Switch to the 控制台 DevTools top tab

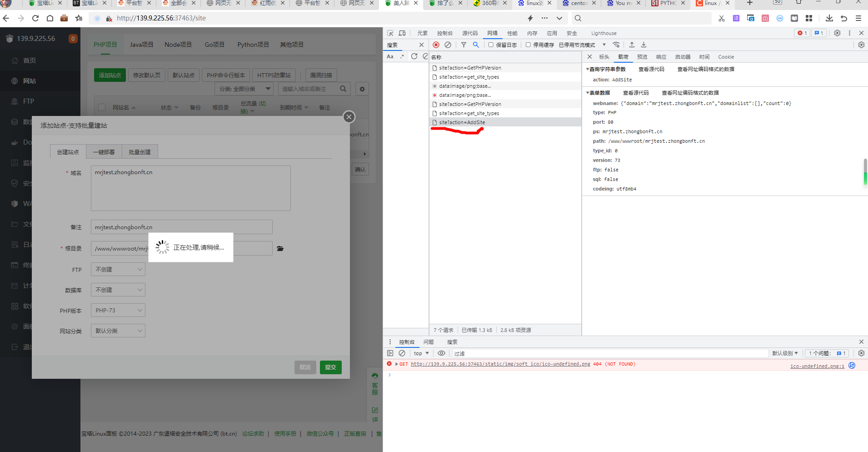(x=444, y=33)
